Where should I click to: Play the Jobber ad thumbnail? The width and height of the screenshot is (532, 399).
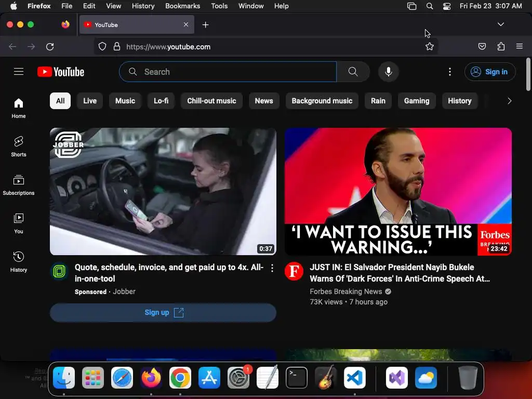click(x=163, y=191)
